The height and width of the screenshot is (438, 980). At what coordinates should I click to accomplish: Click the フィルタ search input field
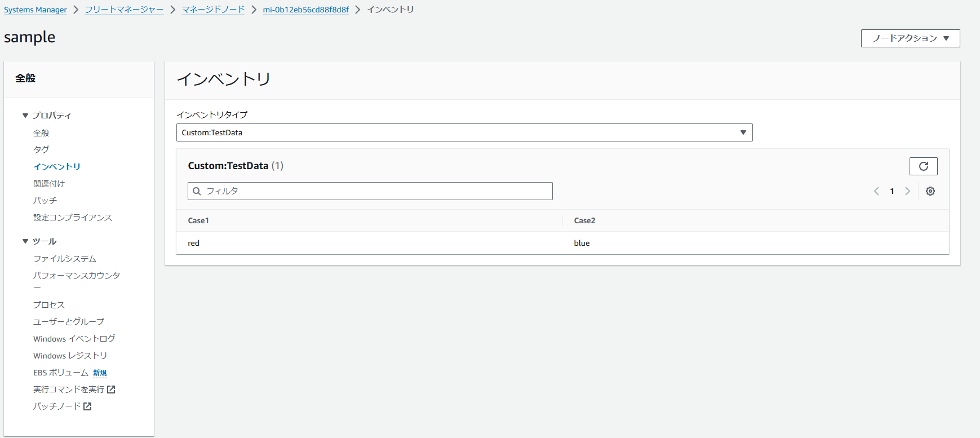tap(370, 191)
